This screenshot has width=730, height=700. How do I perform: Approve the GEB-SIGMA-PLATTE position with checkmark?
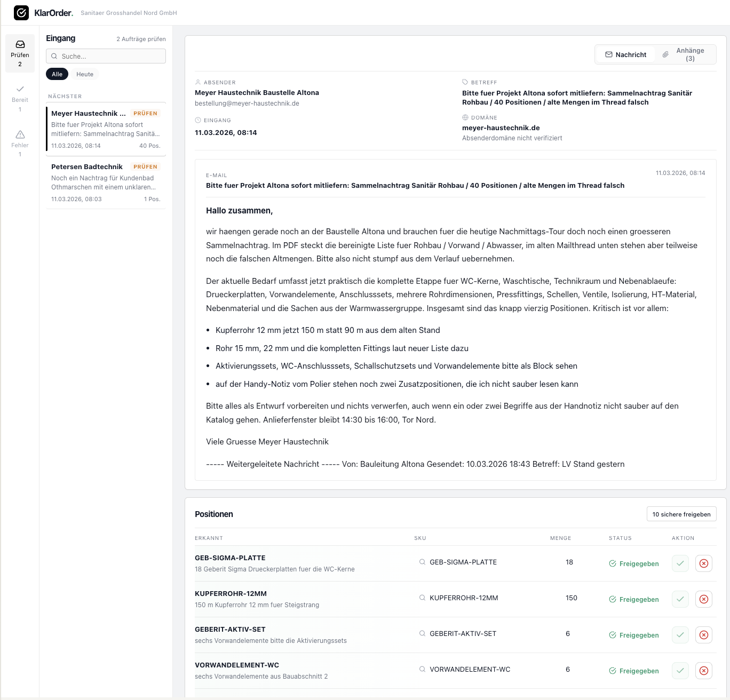680,563
